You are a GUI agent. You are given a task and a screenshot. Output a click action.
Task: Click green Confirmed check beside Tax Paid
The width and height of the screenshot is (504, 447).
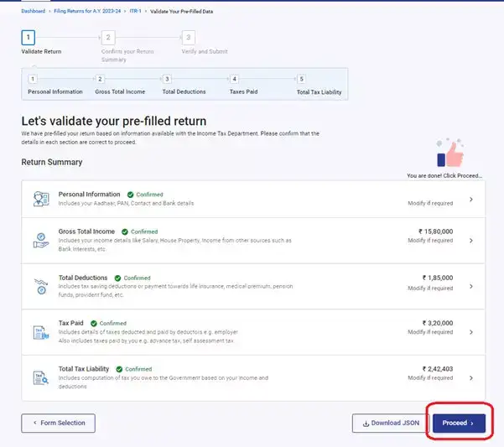pyautogui.click(x=94, y=323)
